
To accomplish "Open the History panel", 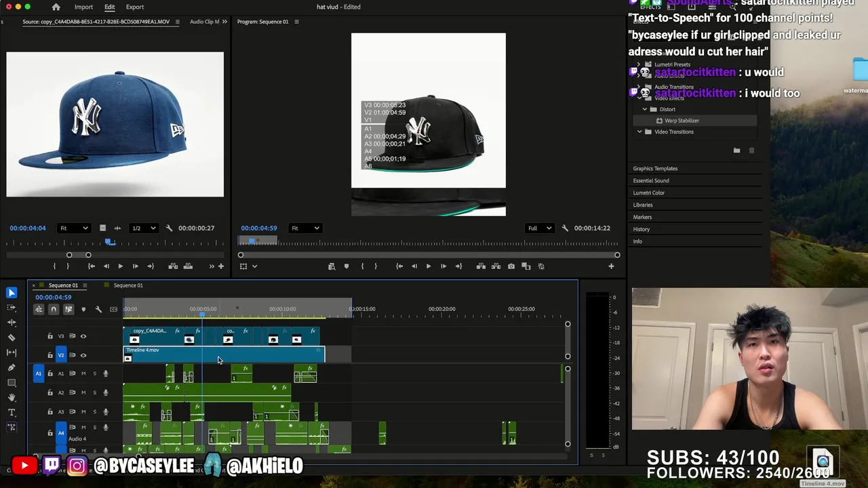I will pyautogui.click(x=641, y=230).
